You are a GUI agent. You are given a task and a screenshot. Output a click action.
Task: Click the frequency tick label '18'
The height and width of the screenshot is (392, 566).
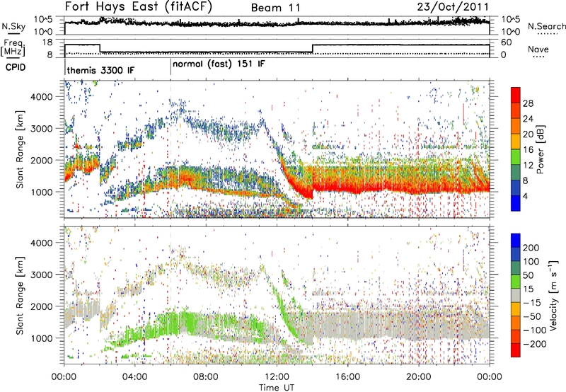[47, 42]
